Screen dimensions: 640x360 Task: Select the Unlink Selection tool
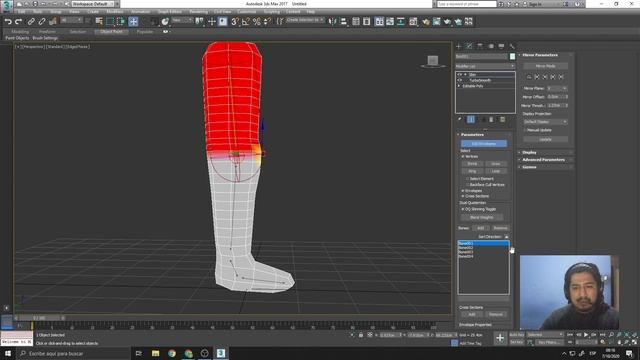coord(42,21)
